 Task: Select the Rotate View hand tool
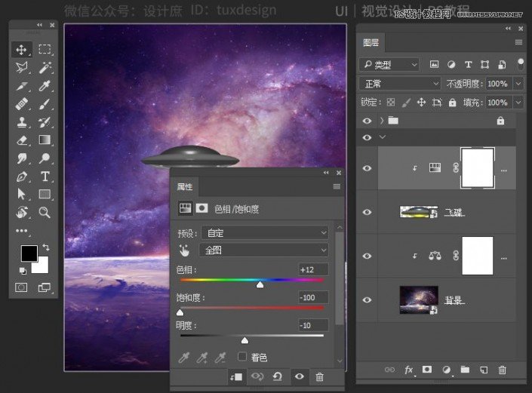(x=21, y=212)
